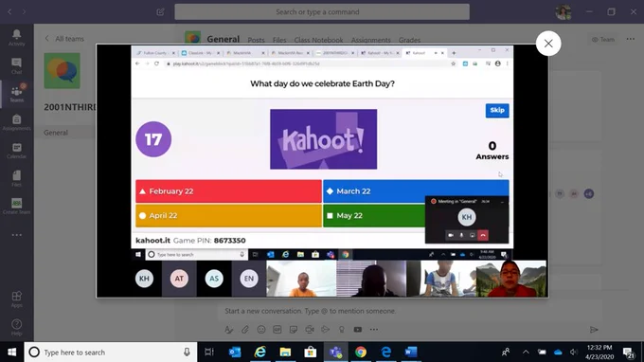Open the Assignments tab

(x=370, y=40)
